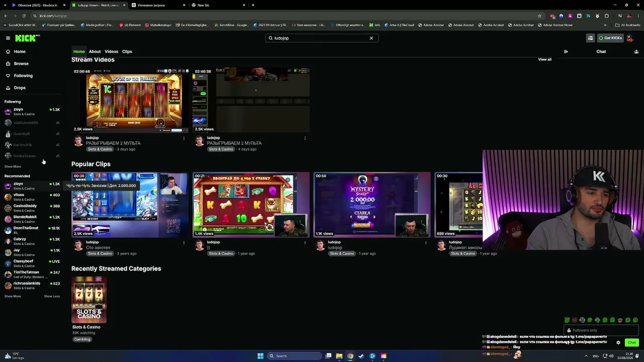This screenshot has height=362, width=644.
Task: Show hidden system tray icons
Action: (586, 356)
